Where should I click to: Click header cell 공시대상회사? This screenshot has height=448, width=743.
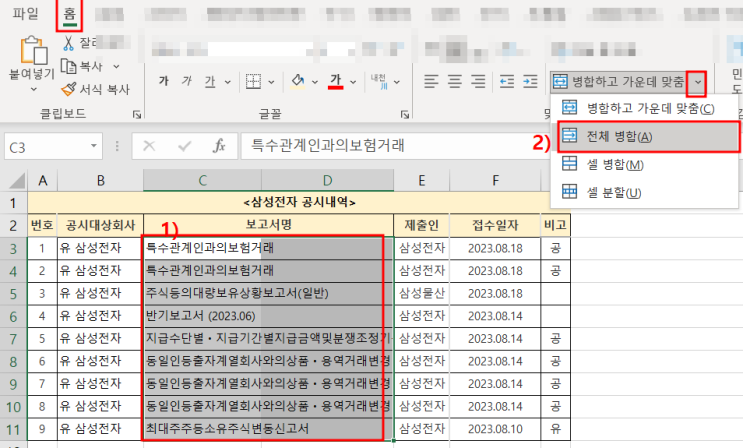(x=100, y=225)
